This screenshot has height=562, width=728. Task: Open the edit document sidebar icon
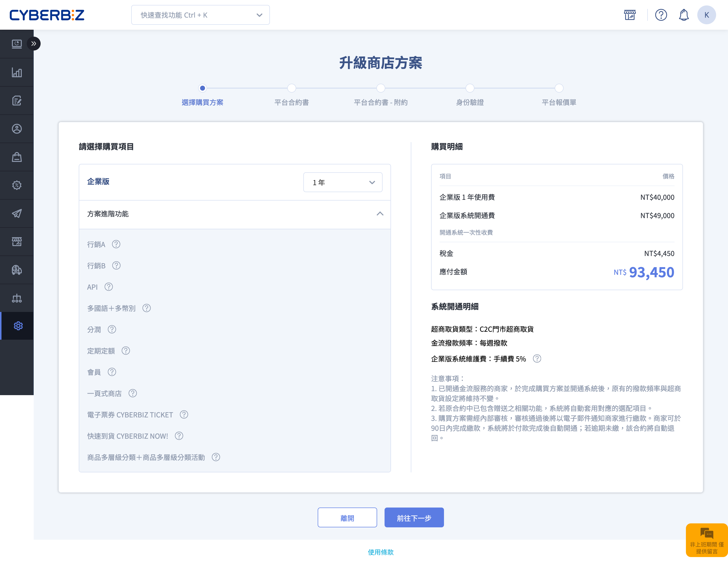click(x=17, y=101)
